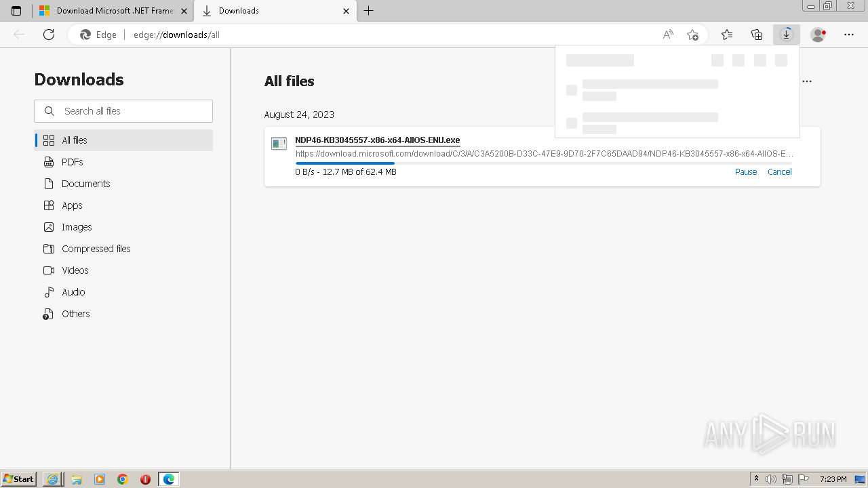Close the Downloads tab

click(x=346, y=11)
